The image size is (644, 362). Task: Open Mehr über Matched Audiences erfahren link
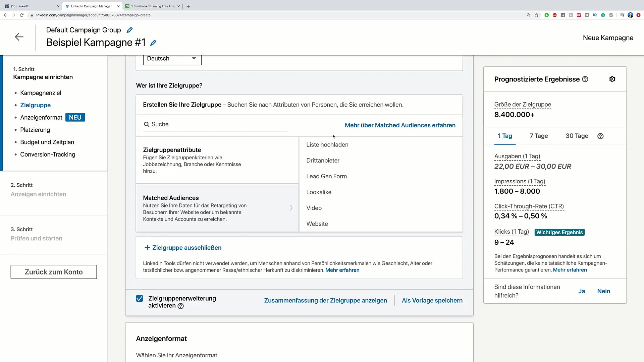(400, 125)
